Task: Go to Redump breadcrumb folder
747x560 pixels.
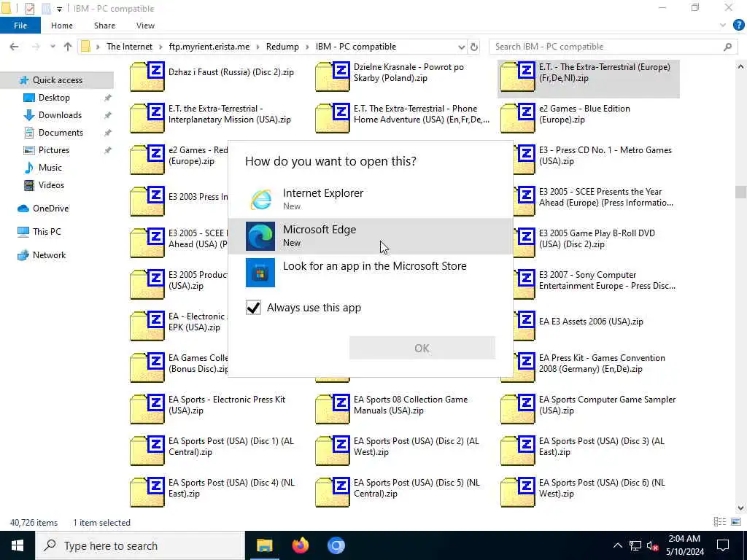Action: 282,47
